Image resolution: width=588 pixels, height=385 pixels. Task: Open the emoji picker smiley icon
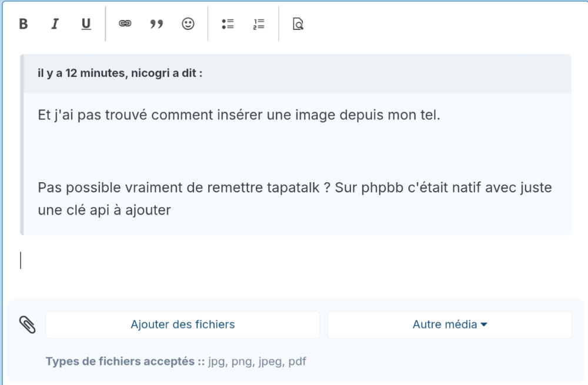point(188,24)
